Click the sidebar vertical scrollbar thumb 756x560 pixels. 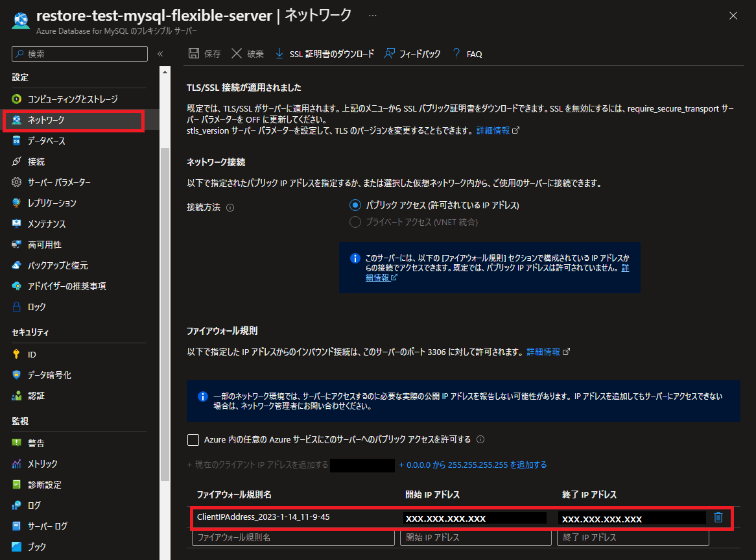tap(165, 313)
